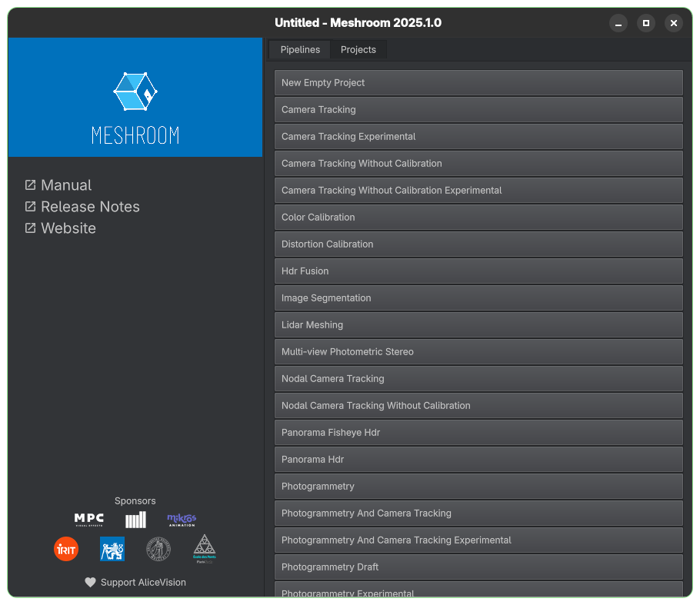Select the Camera Tracking pipeline
700x605 pixels.
click(478, 109)
